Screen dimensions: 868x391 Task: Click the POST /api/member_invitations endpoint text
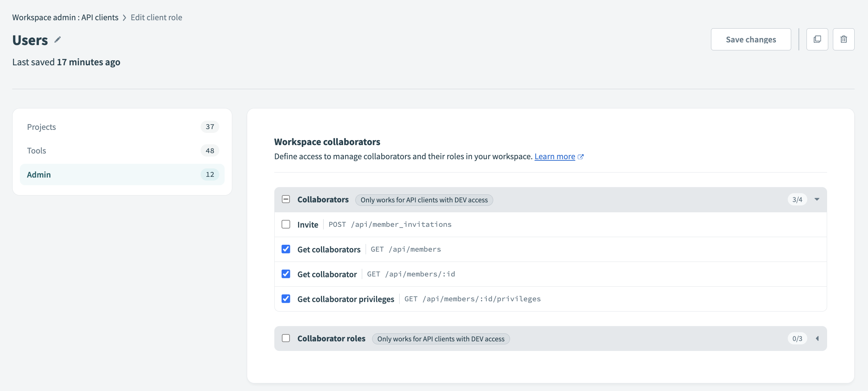pyautogui.click(x=390, y=225)
